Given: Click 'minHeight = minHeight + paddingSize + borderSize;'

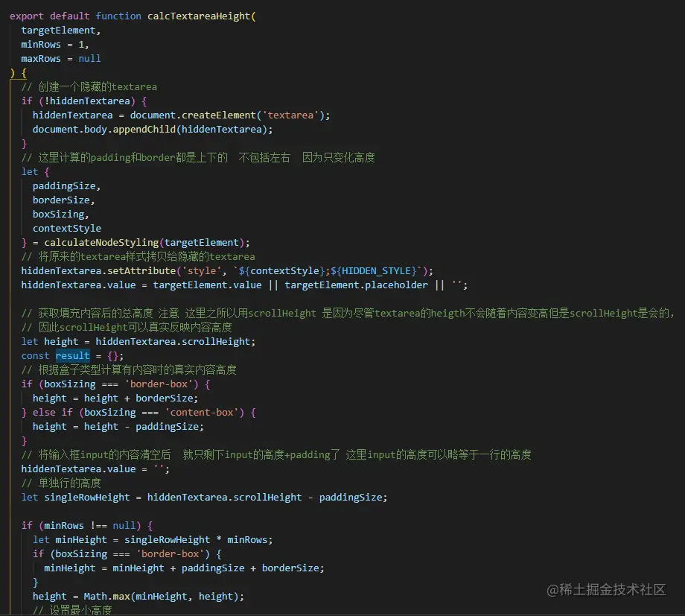Looking at the screenshot, I should point(184,568).
